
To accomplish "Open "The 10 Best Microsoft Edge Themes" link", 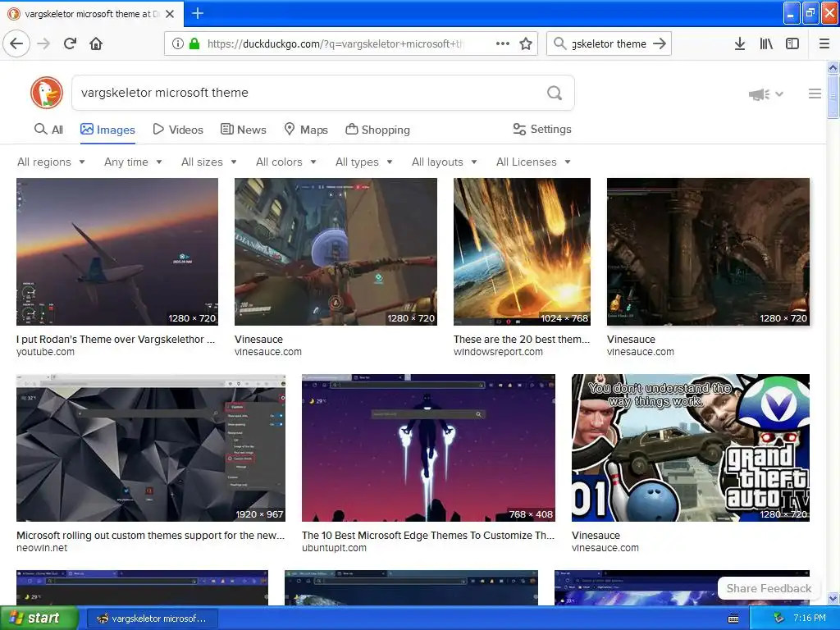I will pos(428,535).
